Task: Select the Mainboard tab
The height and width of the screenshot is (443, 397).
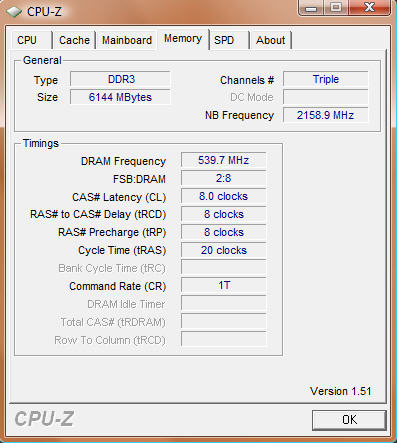Action: pos(127,40)
